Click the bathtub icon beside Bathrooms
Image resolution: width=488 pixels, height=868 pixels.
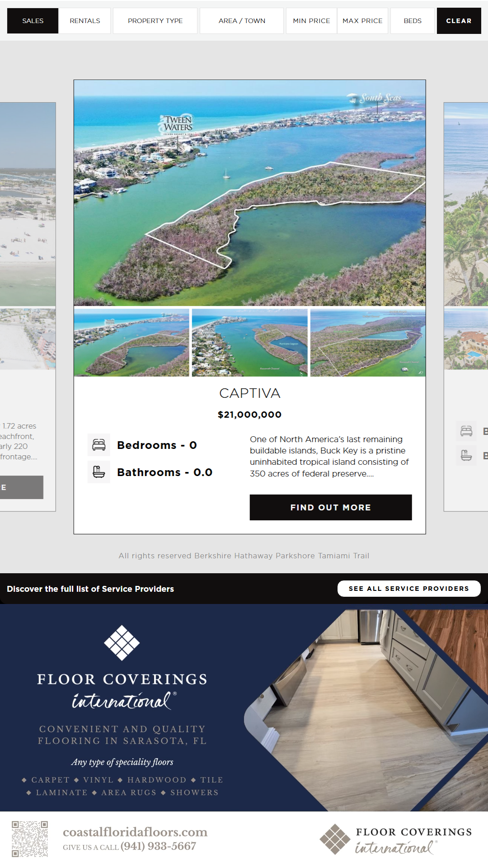tap(99, 472)
